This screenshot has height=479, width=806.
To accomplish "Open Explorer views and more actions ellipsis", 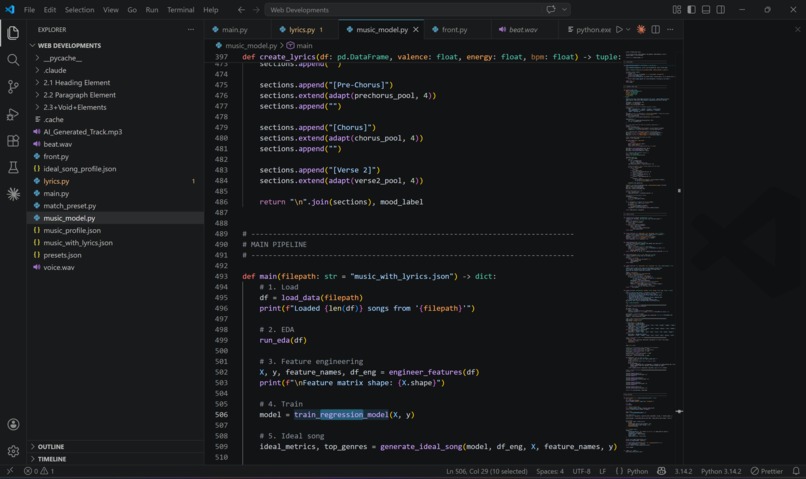I will tap(191, 30).
